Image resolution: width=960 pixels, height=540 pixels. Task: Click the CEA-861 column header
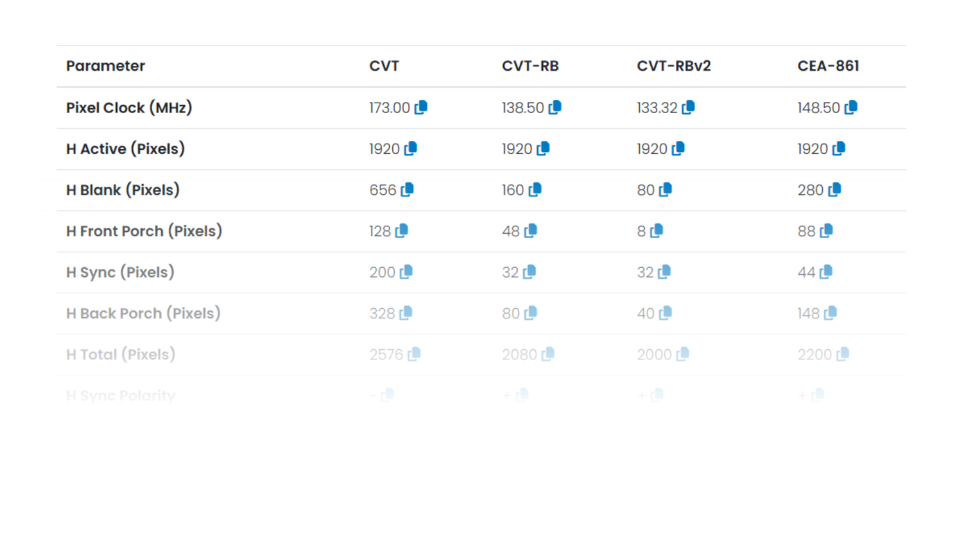pyautogui.click(x=828, y=66)
